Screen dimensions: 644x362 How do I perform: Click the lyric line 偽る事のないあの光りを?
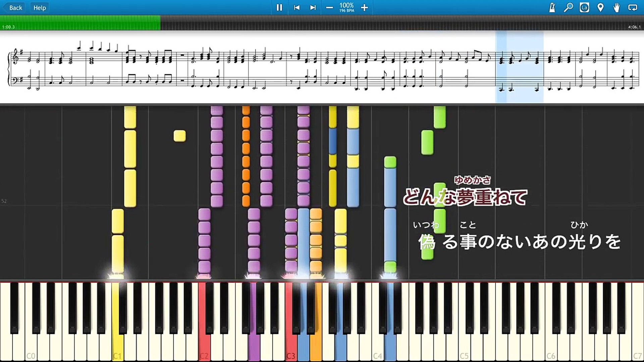520,241
